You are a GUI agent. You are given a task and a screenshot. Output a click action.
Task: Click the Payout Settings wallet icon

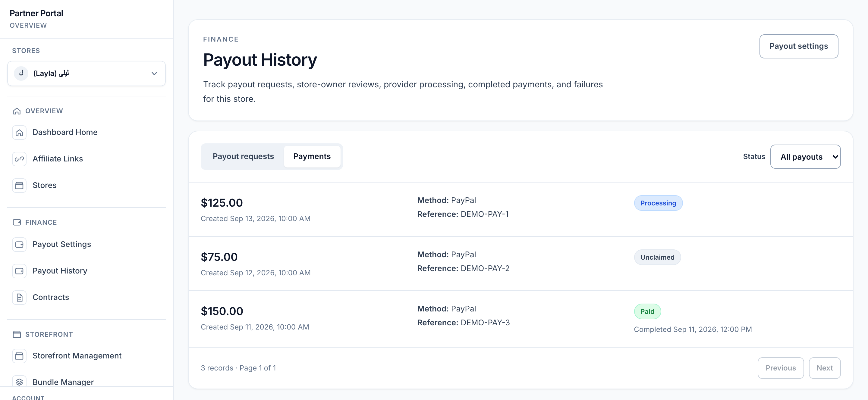point(19,245)
